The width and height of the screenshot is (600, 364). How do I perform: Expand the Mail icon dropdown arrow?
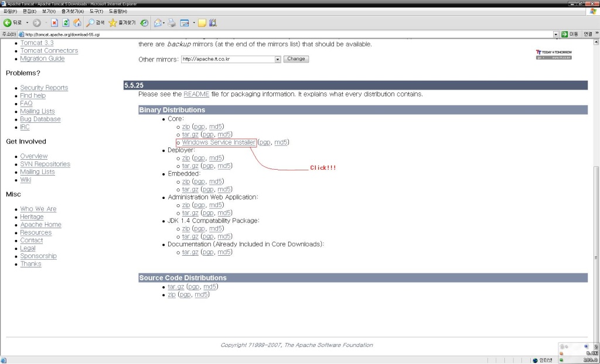(x=164, y=23)
